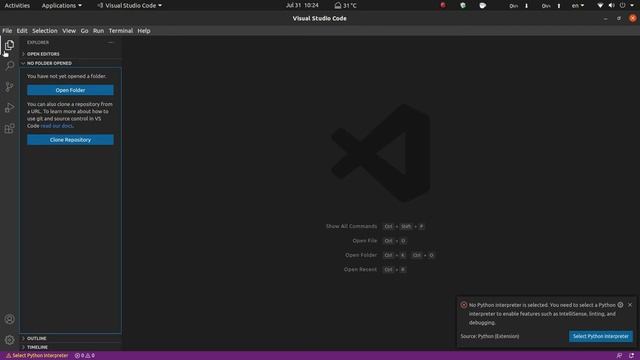Viewport: 640px width, 360px height.
Task: Click the Source: Python (Extension) text
Action: (490, 336)
